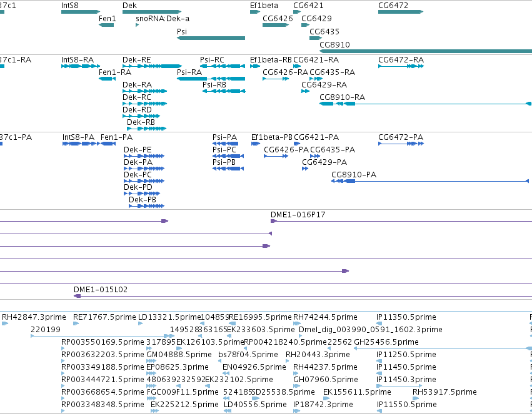Select the Dek-PC coding sequence

pyautogui.click(x=144, y=181)
